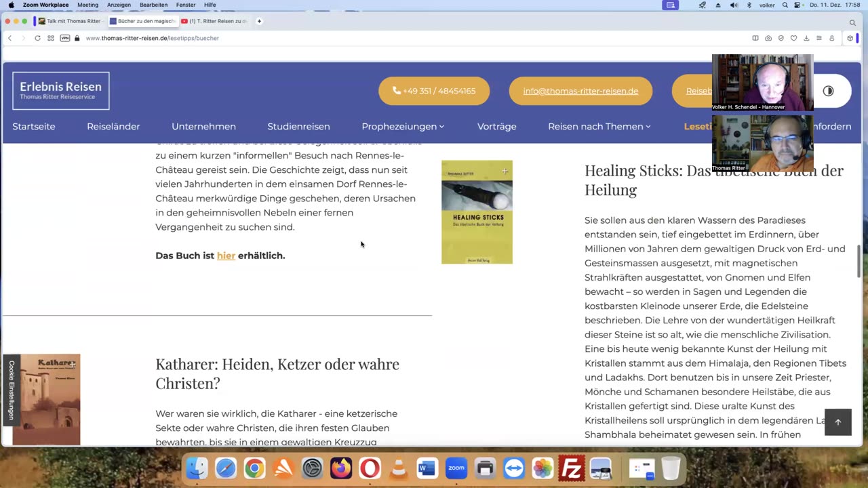Open the Easy Setup lines icon
Viewport: 868px width, 488px height.
pyautogui.click(x=819, y=38)
